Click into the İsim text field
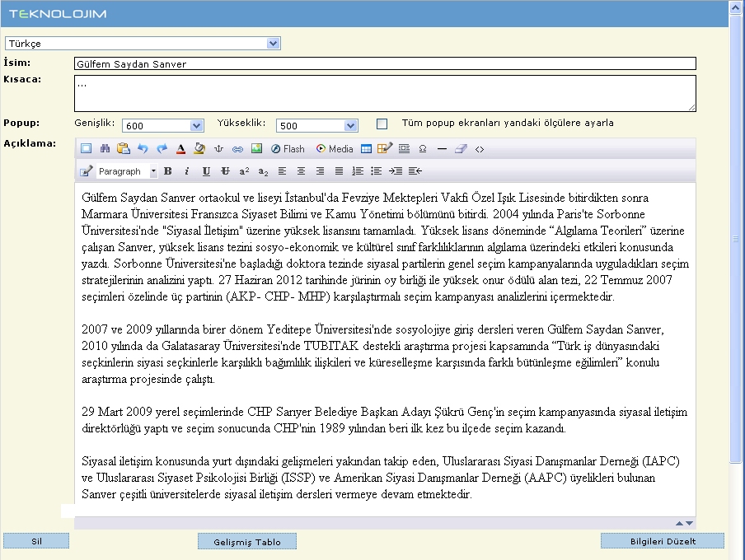The image size is (745, 560). [x=385, y=63]
